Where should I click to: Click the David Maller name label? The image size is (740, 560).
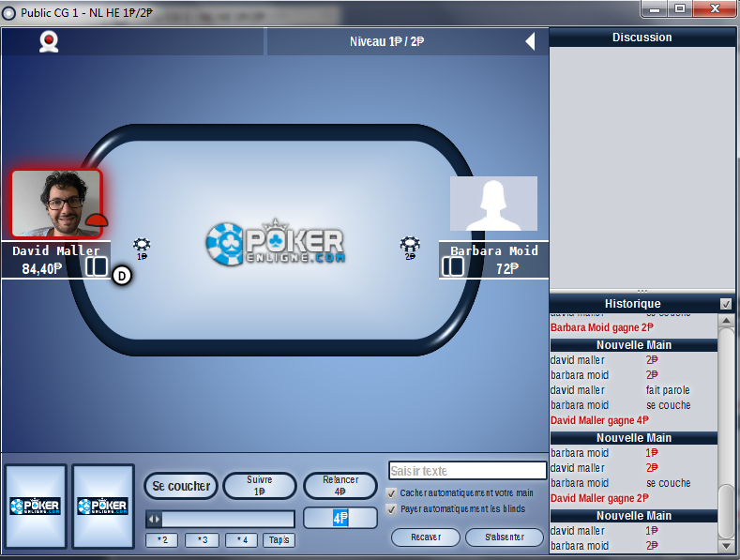tap(55, 250)
